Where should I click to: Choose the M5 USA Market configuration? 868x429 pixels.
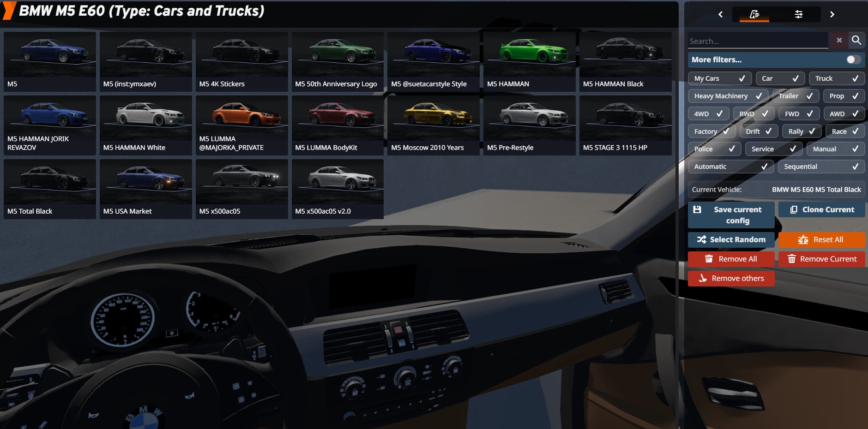coord(146,189)
